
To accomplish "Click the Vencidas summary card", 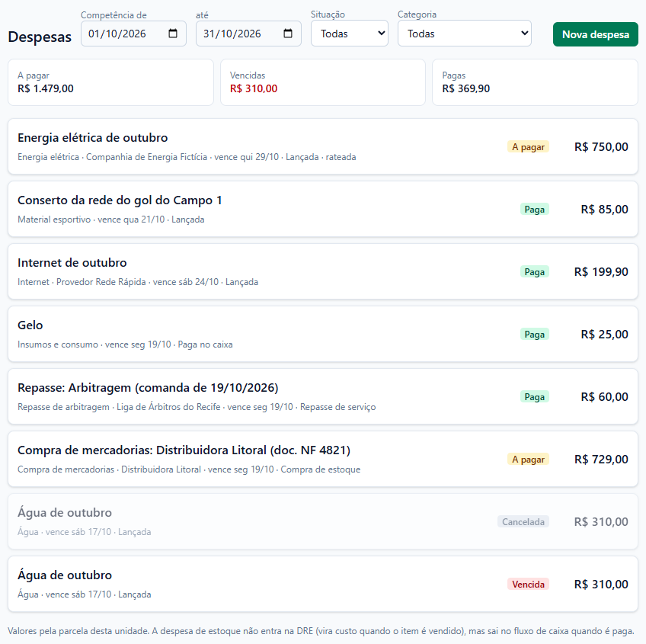I will (323, 82).
